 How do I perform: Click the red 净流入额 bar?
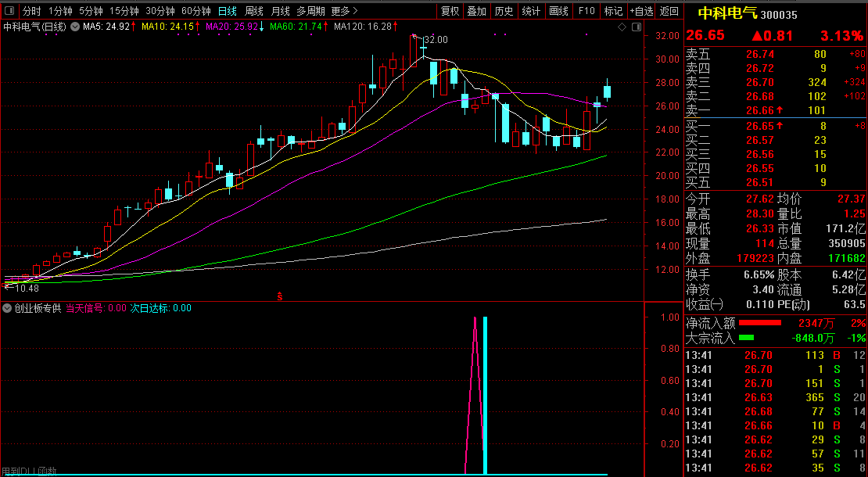(x=760, y=323)
